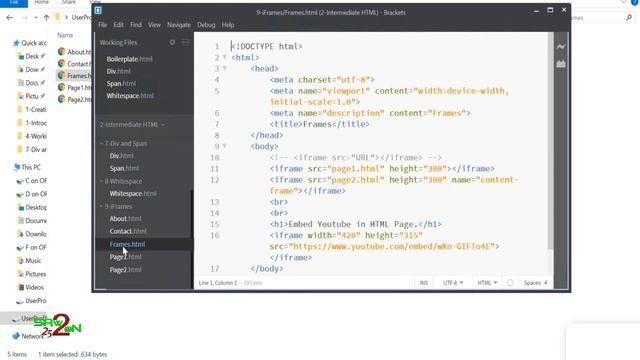
Task: Open Div.html under 7-Div and Span
Action: click(121, 156)
